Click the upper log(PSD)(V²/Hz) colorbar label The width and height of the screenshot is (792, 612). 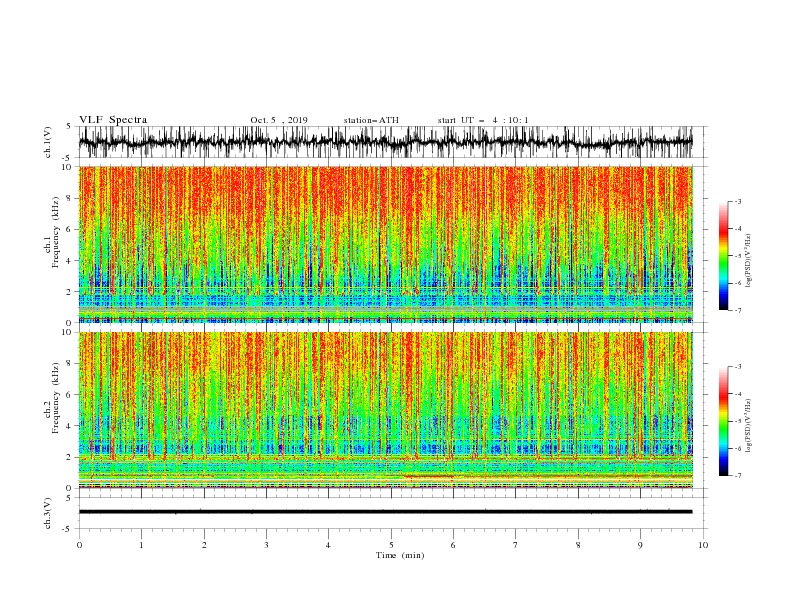pyautogui.click(x=748, y=261)
